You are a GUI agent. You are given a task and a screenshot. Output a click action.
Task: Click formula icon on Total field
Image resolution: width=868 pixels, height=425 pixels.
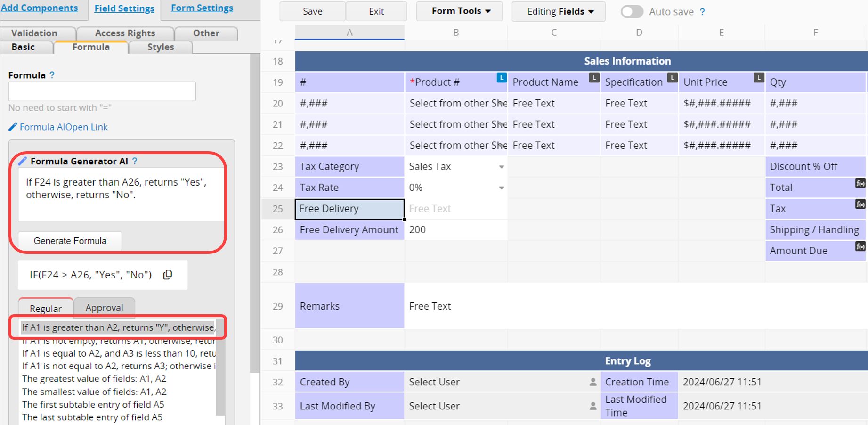pyautogui.click(x=860, y=183)
